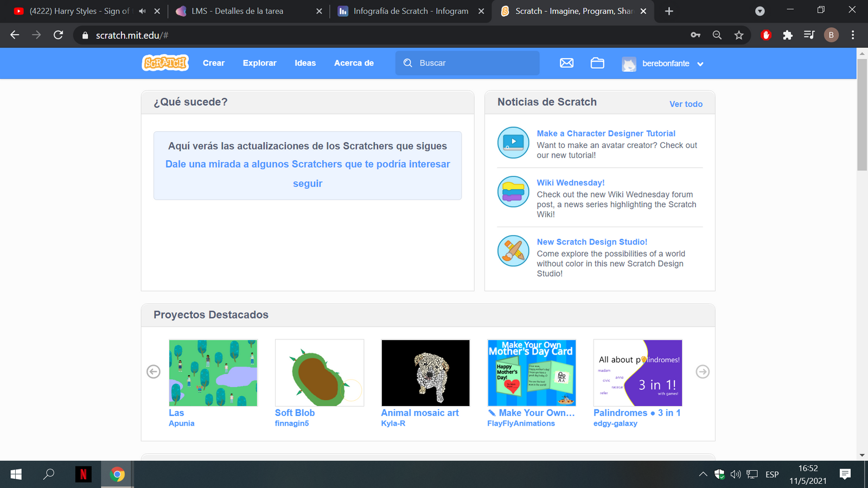
Task: Click the Scratch logo
Action: click(x=165, y=63)
